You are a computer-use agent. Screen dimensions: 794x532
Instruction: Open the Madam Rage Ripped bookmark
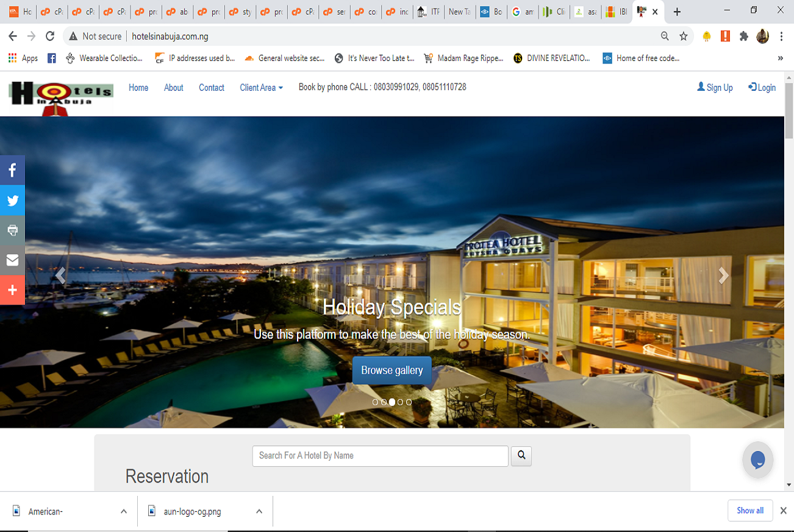point(464,59)
